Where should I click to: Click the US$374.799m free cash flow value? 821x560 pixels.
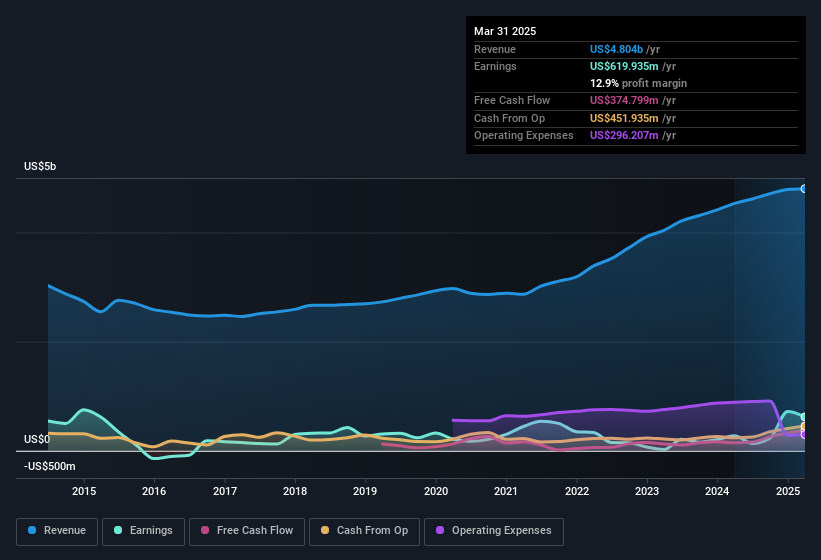pos(624,100)
